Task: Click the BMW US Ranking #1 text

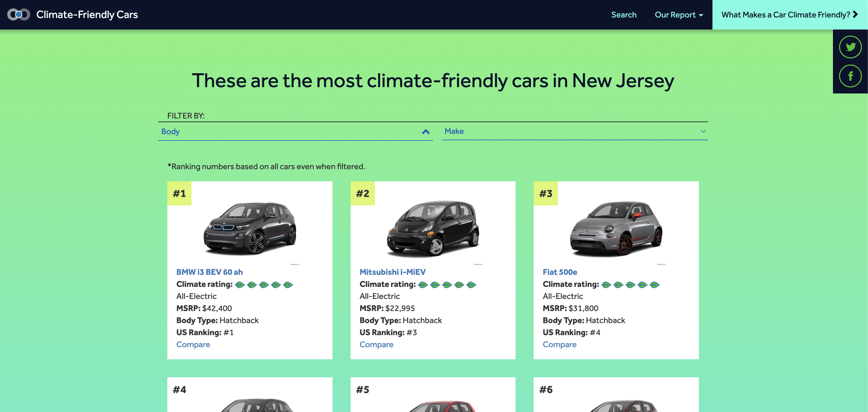Action: 205,333
